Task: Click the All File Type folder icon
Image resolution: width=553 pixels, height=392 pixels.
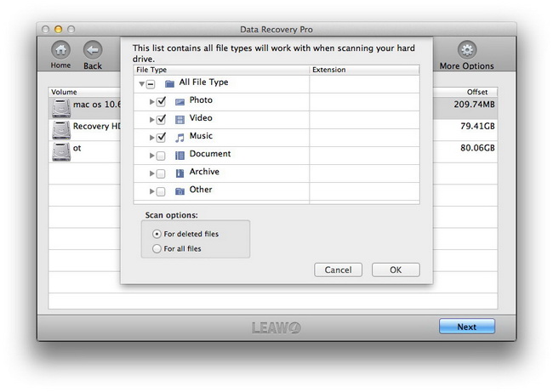Action: [169, 83]
